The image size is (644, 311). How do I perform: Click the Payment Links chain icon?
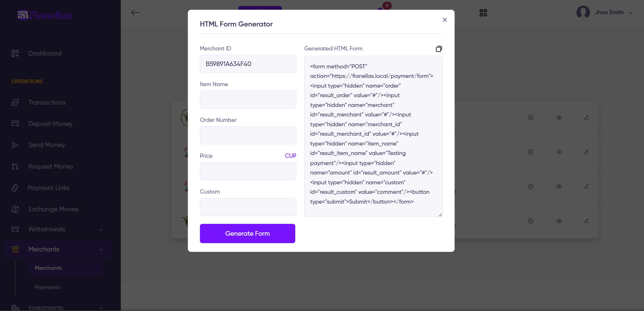point(15,188)
